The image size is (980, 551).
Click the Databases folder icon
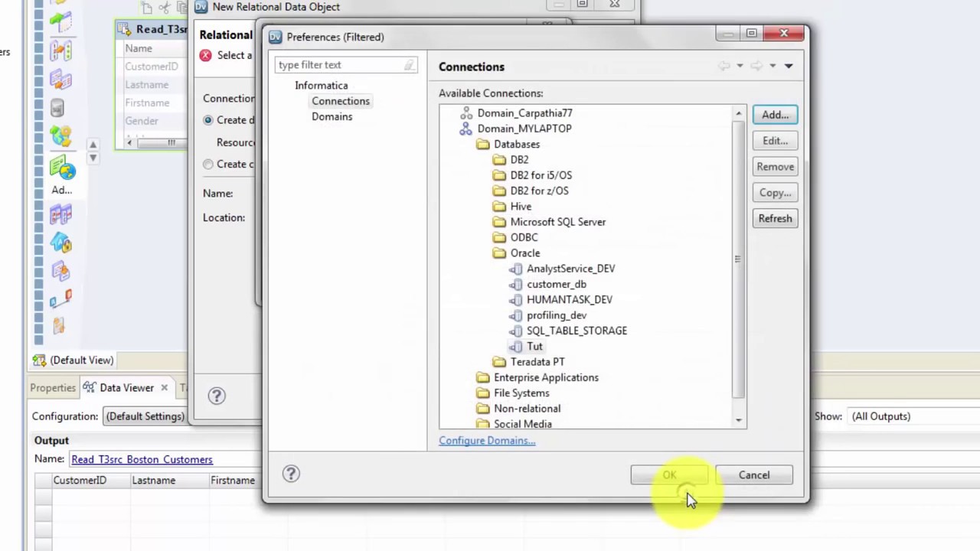coord(482,145)
